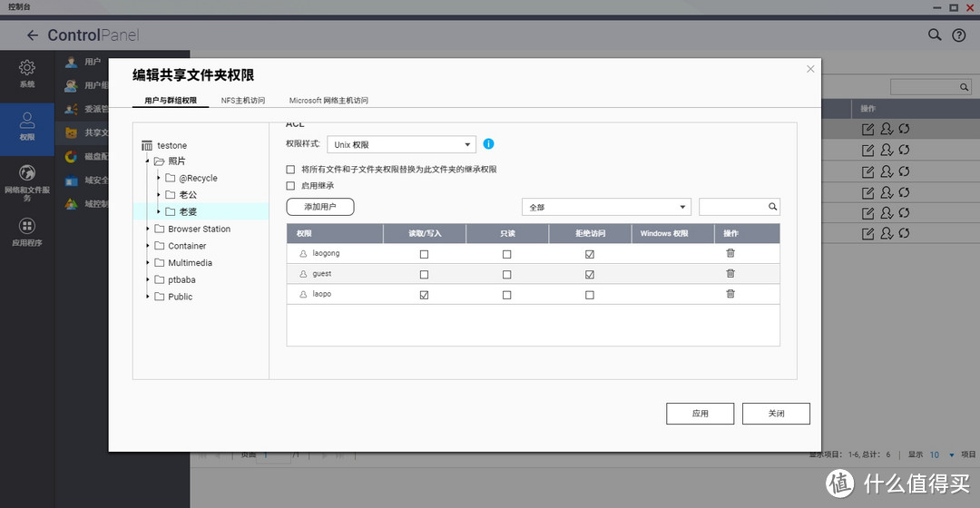Open the 系统 settings gear in sidebar

coord(27,73)
